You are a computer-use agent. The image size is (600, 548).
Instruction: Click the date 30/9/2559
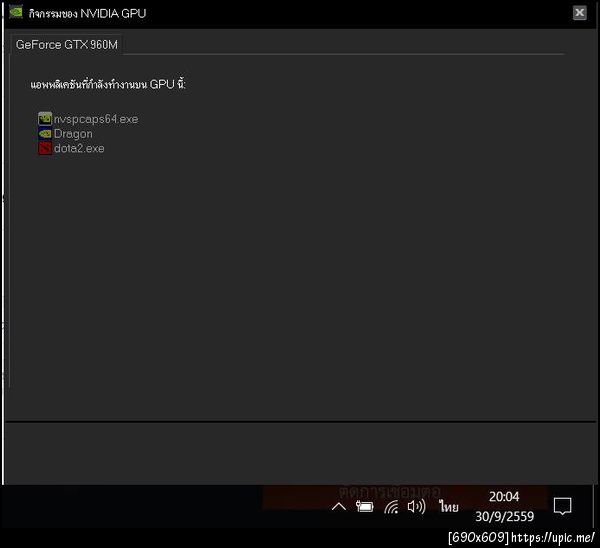pyautogui.click(x=504, y=517)
